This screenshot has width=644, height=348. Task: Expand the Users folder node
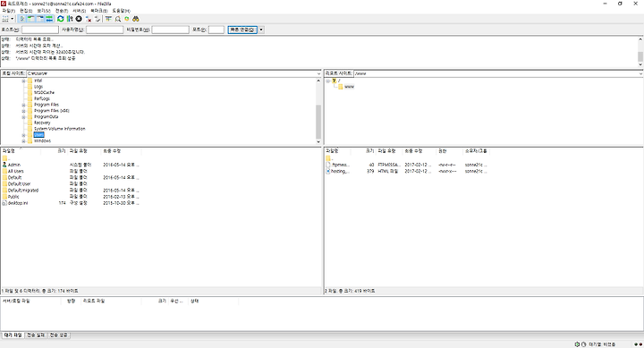click(23, 135)
